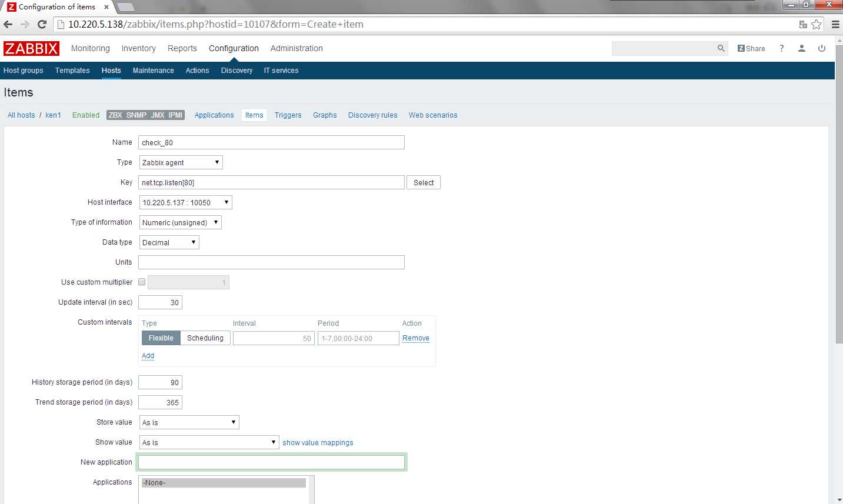Screen dimensions: 843x504
Task: Open Items tab
Action: coord(254,115)
